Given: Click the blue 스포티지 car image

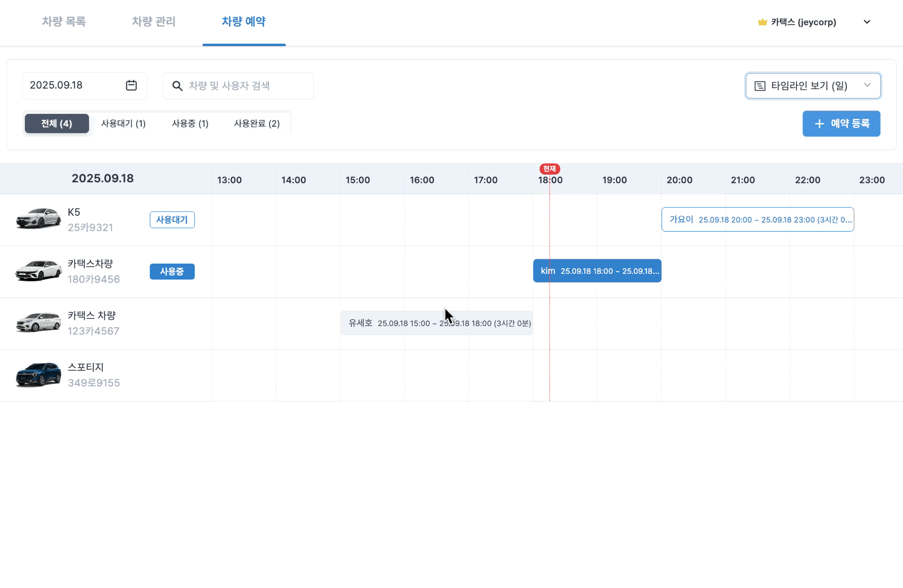Looking at the screenshot, I should tap(38, 374).
